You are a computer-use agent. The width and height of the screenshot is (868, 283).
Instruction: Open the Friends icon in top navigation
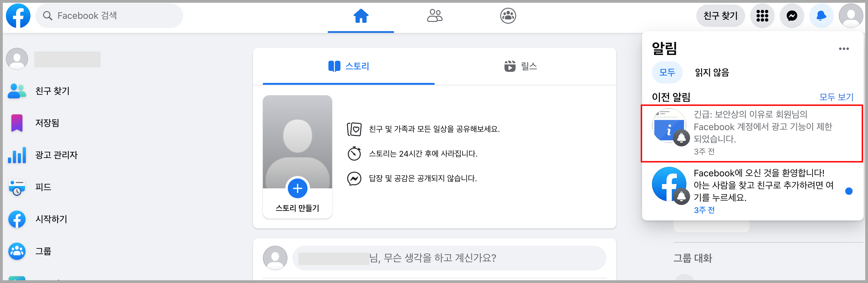coord(434,16)
